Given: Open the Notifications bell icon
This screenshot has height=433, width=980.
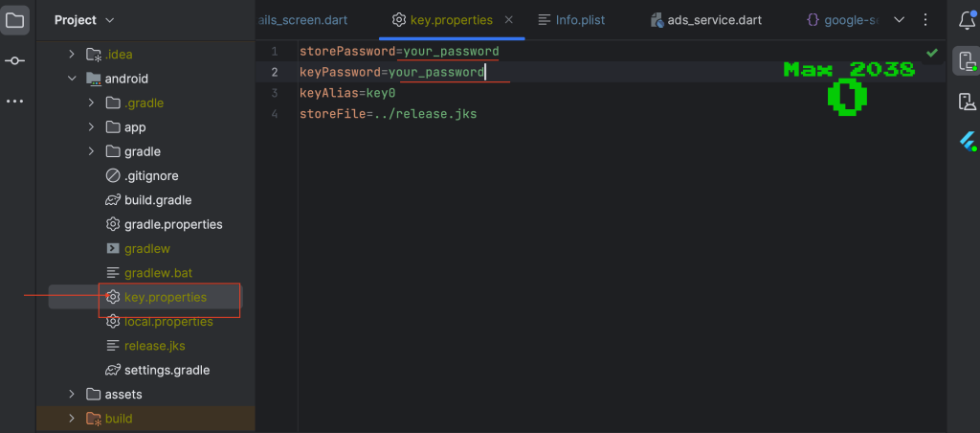Looking at the screenshot, I should (967, 21).
